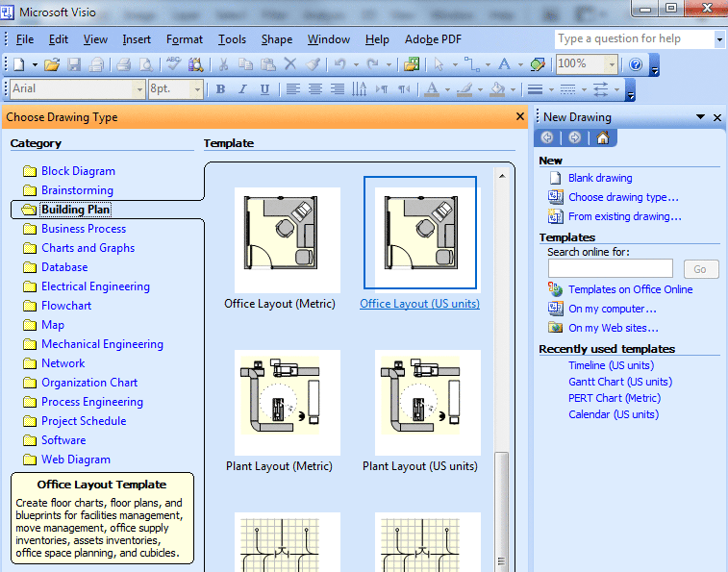
Task: Click the Open folder toolbar icon
Action: click(x=52, y=64)
